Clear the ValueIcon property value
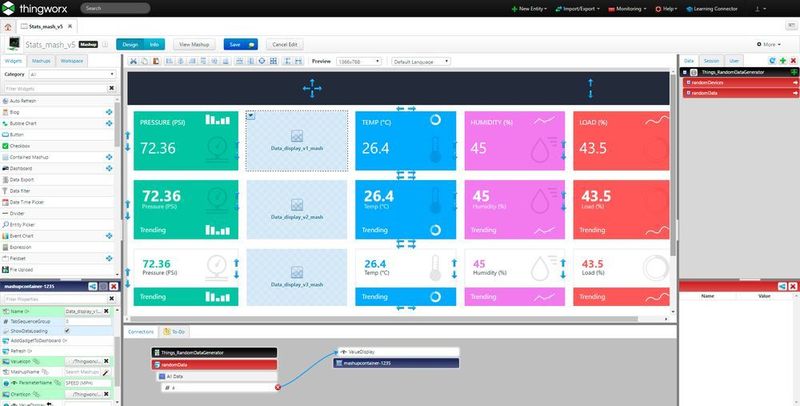Image resolution: width=800 pixels, height=406 pixels. (x=106, y=361)
